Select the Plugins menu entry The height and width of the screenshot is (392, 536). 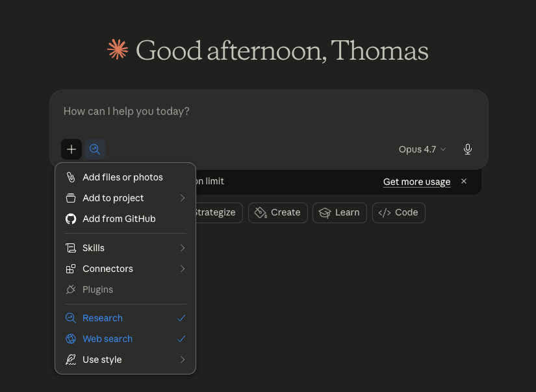pyautogui.click(x=125, y=289)
